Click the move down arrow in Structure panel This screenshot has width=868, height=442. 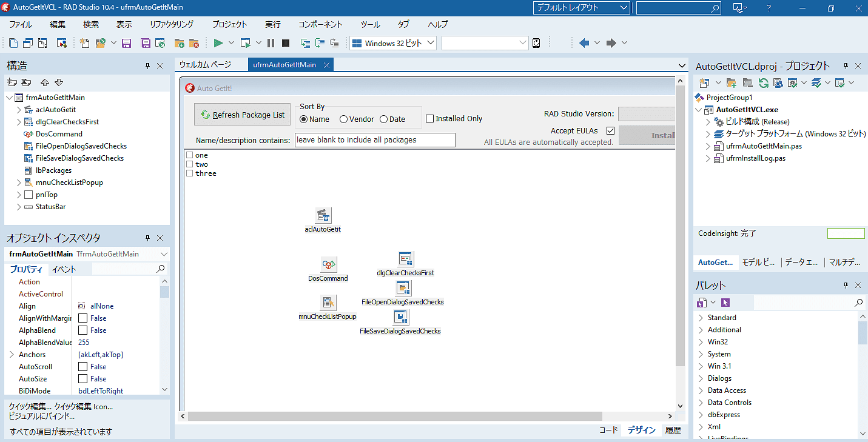pyautogui.click(x=59, y=82)
